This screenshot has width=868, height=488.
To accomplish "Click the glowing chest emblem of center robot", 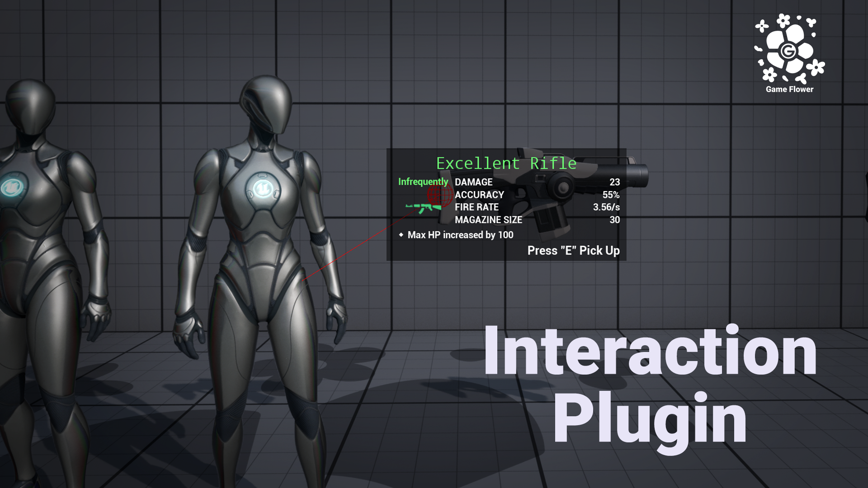I will 263,189.
